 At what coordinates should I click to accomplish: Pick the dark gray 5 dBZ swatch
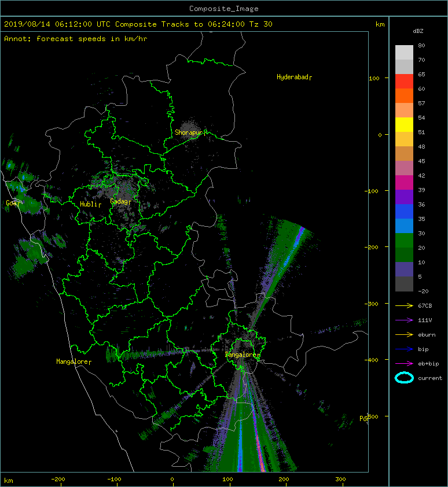point(404,283)
